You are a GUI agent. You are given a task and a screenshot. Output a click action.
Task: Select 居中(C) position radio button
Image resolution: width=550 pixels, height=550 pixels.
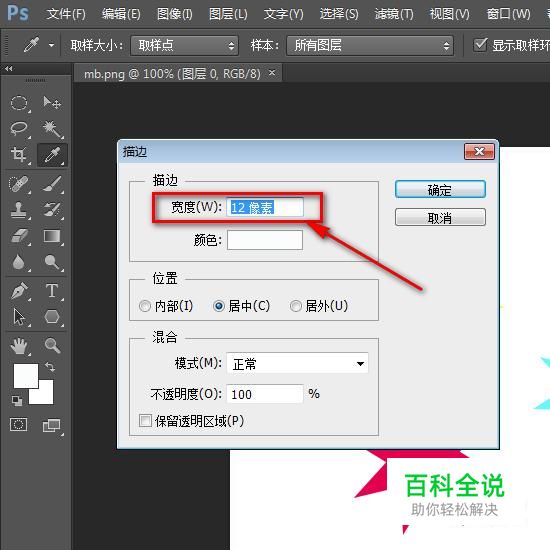[x=219, y=306]
